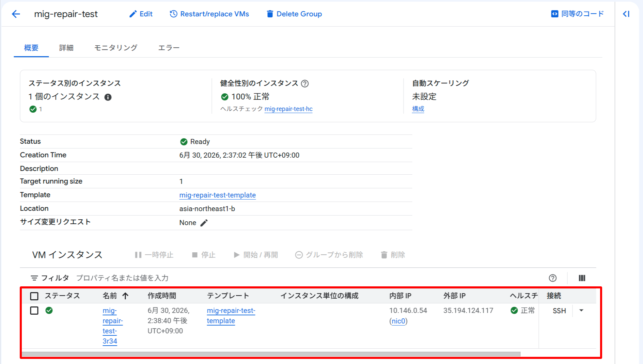Open mig-repair-test-template link in table row

231,316
